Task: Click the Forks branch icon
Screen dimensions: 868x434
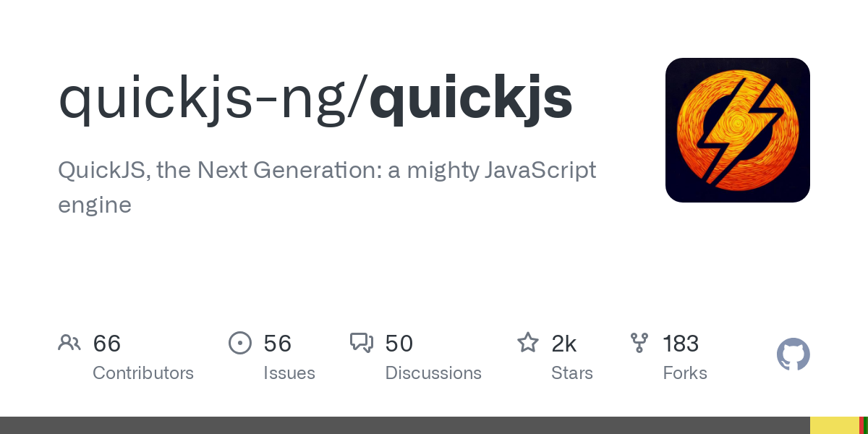Action: 639,343
